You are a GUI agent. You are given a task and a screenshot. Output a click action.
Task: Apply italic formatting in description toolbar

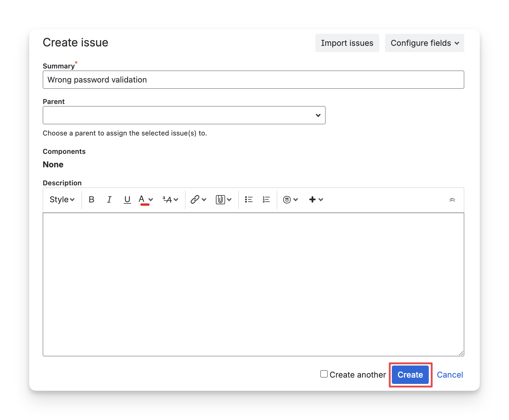(x=109, y=200)
